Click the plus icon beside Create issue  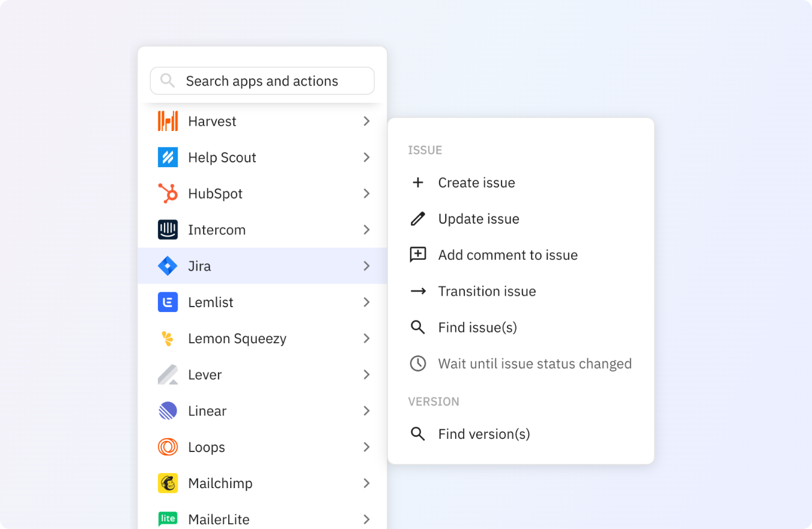tap(418, 182)
